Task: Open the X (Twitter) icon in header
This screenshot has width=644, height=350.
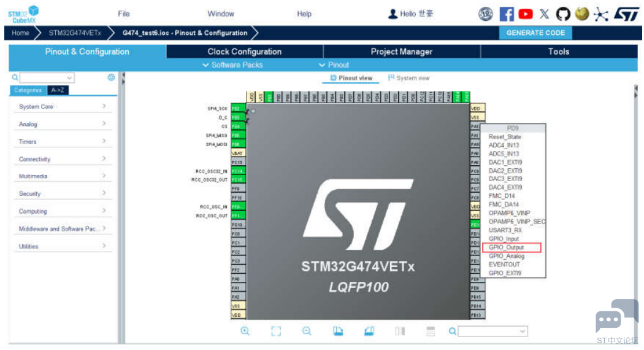Action: click(x=544, y=14)
